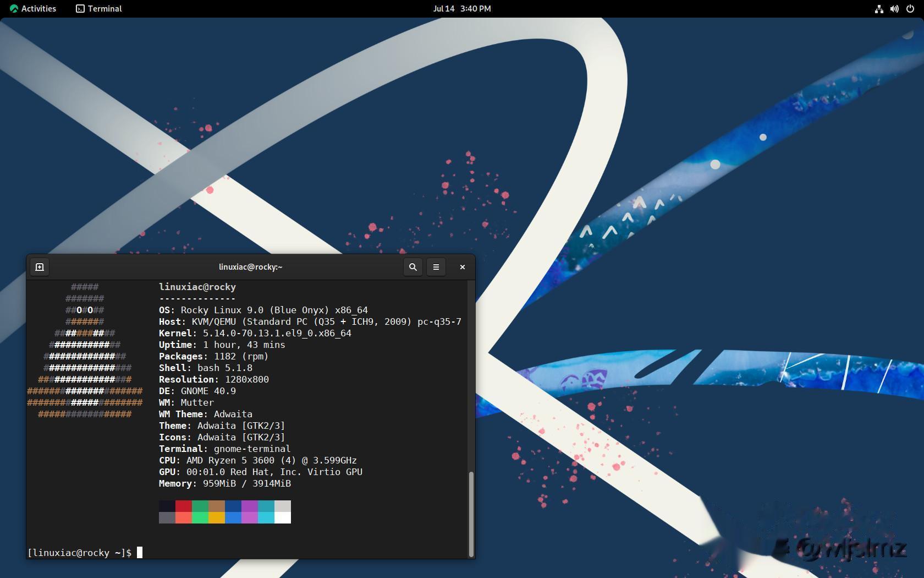Click the Kernel version line in output
This screenshot has height=578, width=924.
[x=255, y=333]
